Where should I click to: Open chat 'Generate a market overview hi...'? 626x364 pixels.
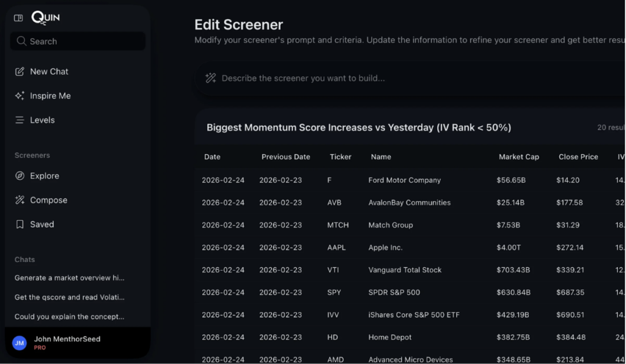click(70, 278)
